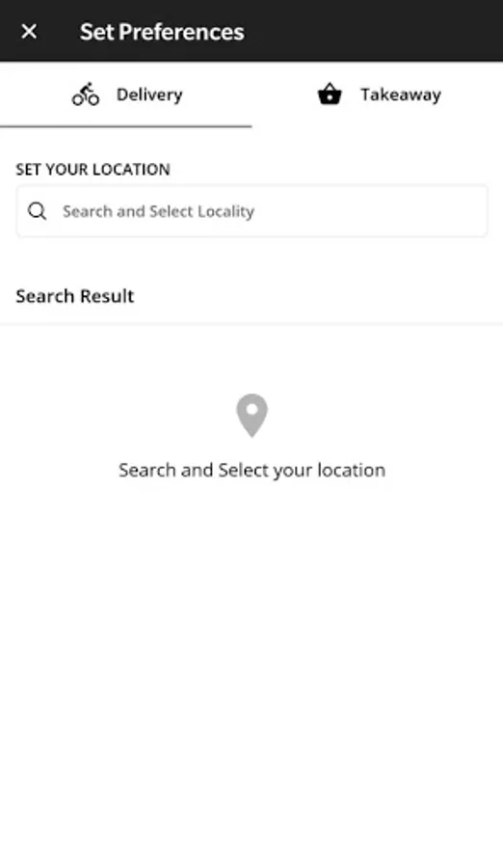
Task: Click the underline indicator beneath Delivery tab
Action: 125,126
